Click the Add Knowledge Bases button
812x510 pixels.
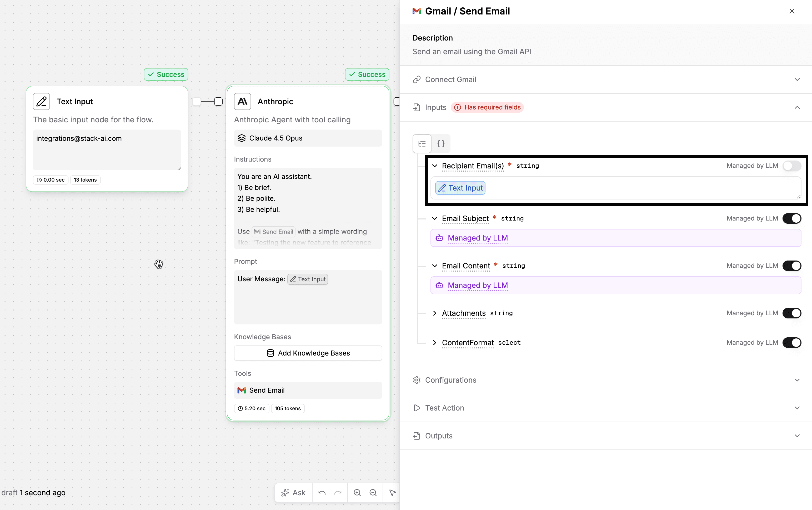308,353
